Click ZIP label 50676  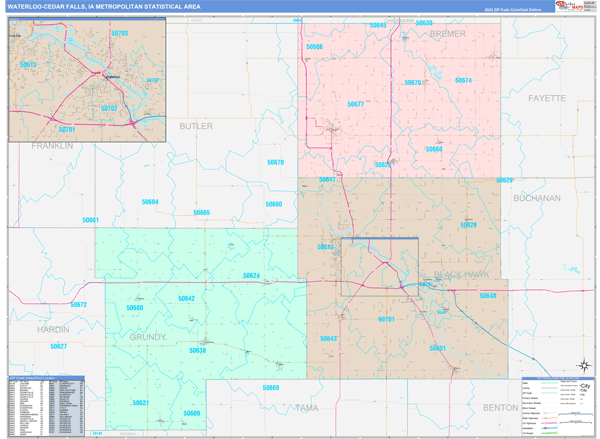[413, 83]
